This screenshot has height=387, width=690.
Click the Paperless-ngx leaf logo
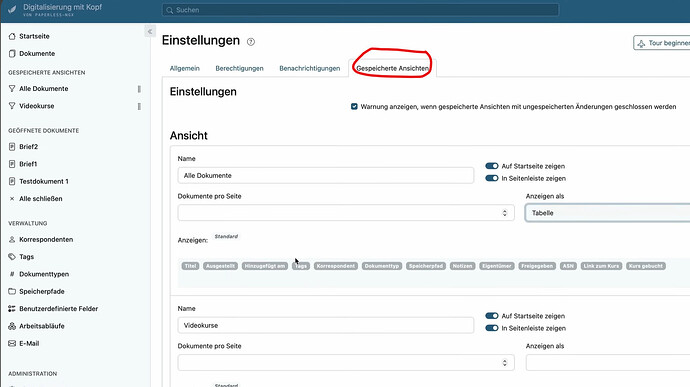click(12, 9)
